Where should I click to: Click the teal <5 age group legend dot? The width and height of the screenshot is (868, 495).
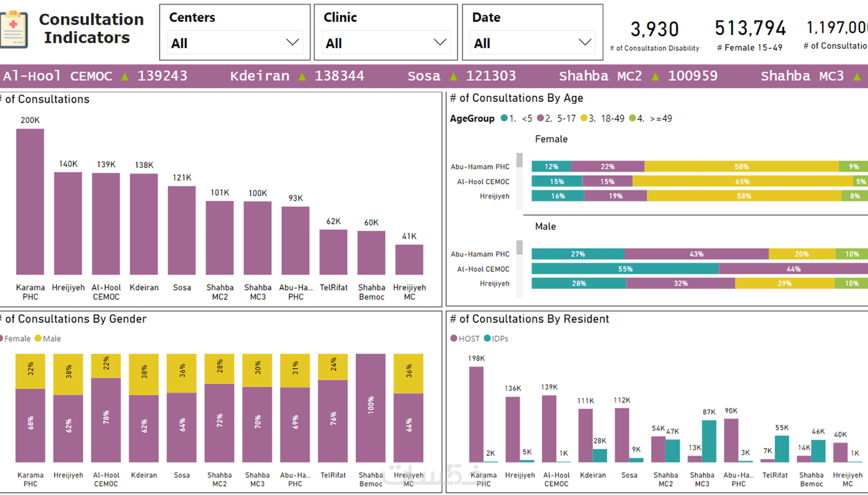pos(504,118)
